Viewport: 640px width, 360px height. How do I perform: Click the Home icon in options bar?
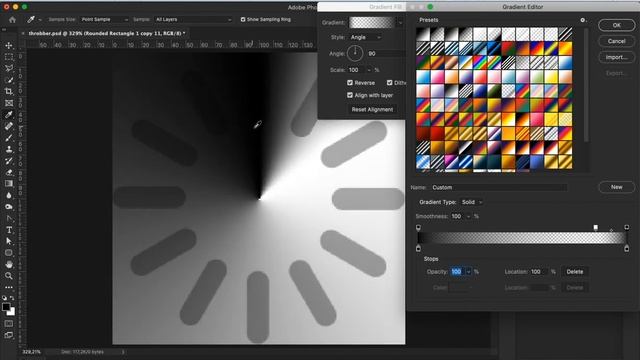12,20
